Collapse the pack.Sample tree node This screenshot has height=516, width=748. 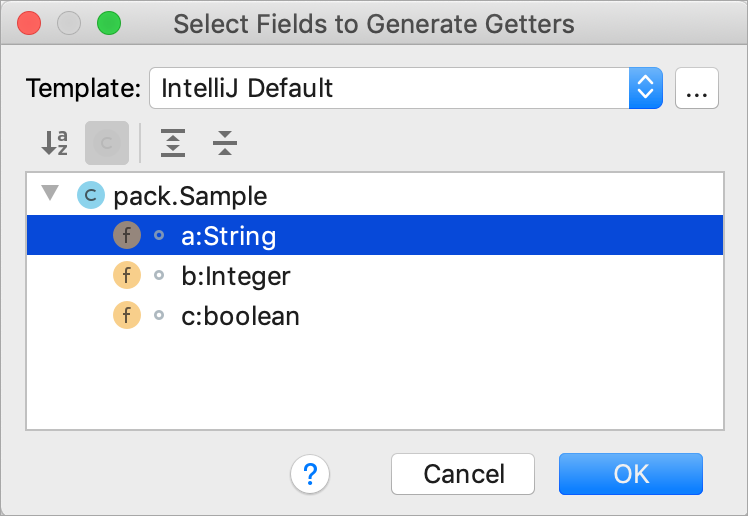[50, 193]
